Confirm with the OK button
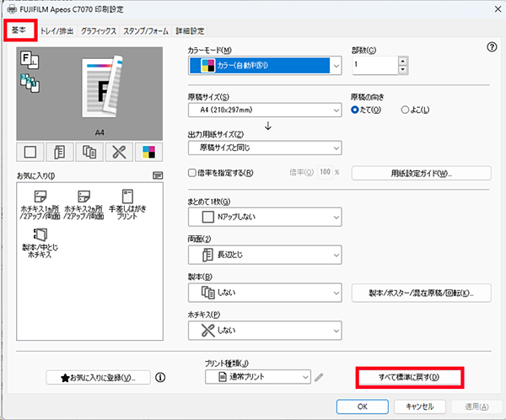 click(363, 407)
